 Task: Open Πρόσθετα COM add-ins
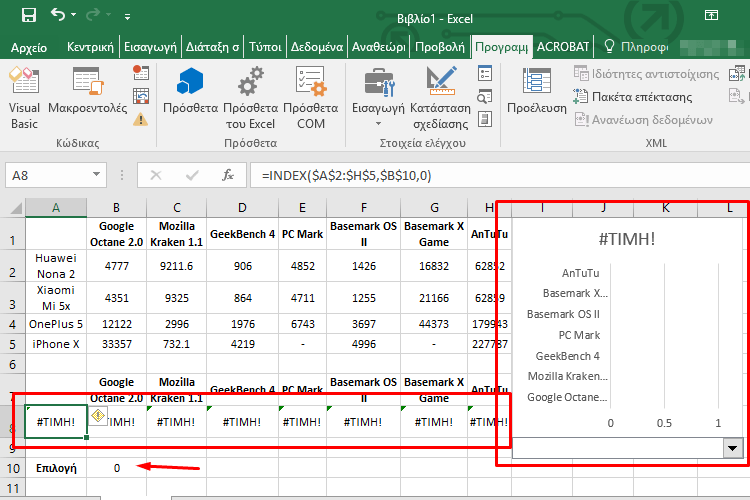pos(311,98)
